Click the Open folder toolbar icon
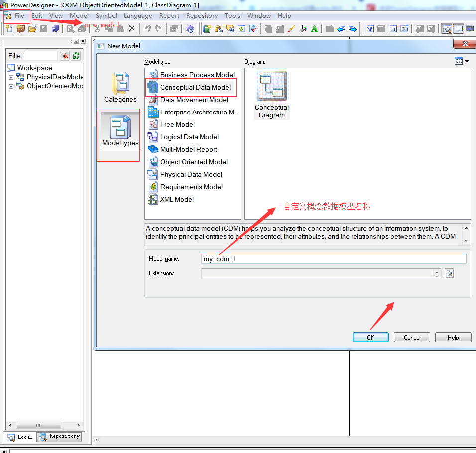The image size is (476, 453). pos(32,29)
